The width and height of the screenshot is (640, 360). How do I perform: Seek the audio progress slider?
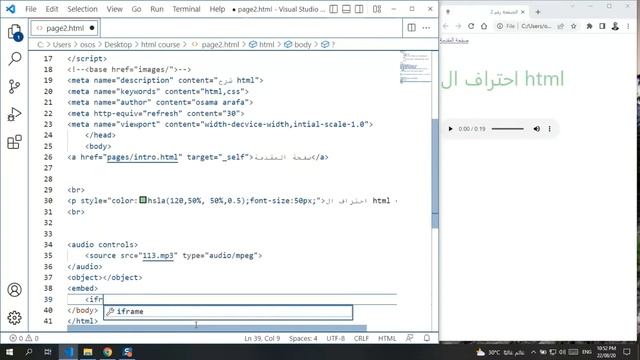click(507, 129)
